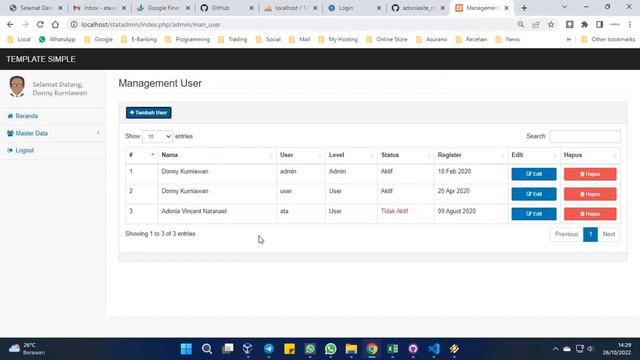Switch to the Github tab

[227, 8]
